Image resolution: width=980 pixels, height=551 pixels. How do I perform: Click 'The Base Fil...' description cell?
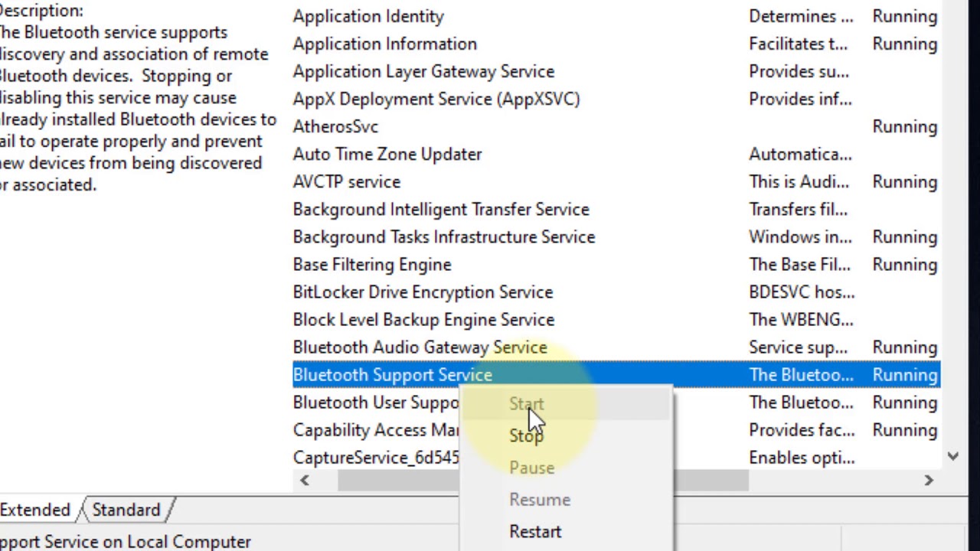[x=799, y=264]
